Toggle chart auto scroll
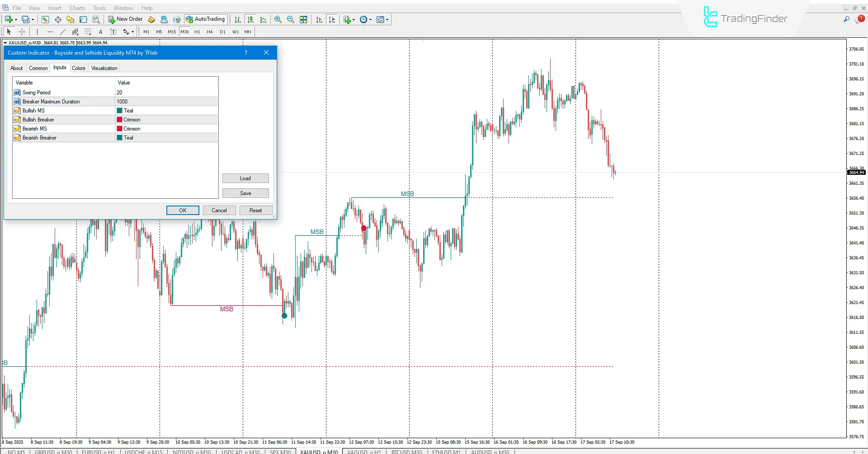Image resolution: width=868 pixels, height=454 pixels. (x=319, y=19)
